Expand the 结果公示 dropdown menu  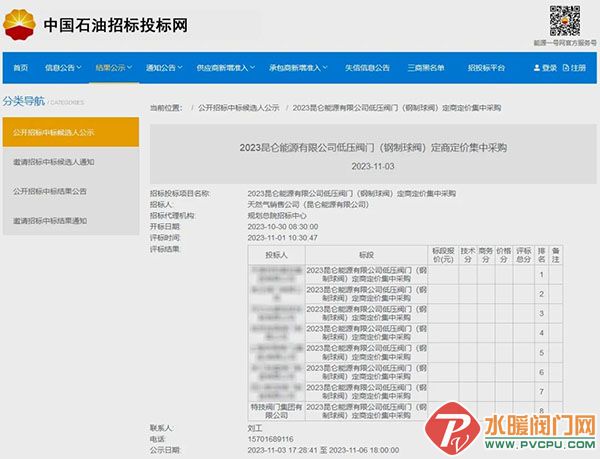[x=114, y=68]
